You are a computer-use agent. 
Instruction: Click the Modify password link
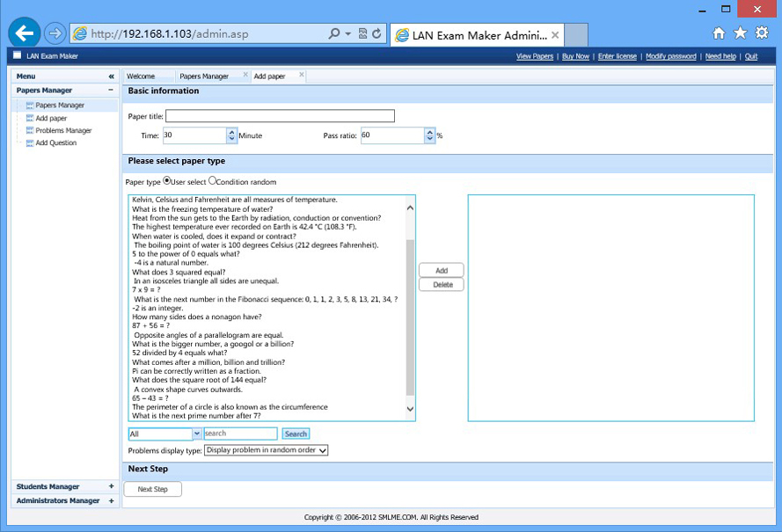tap(670, 56)
